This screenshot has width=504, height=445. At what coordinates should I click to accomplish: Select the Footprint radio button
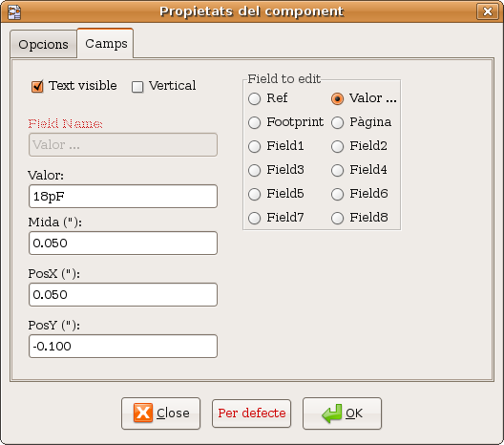point(254,122)
